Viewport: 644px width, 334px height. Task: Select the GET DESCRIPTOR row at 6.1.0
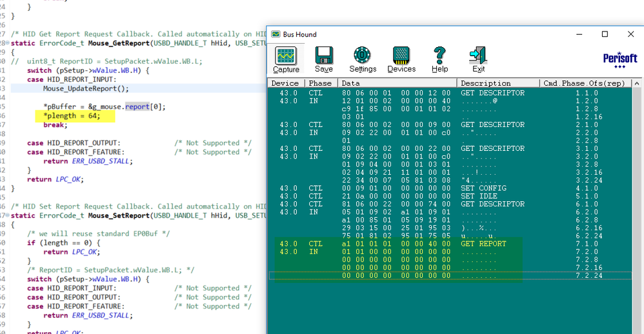click(x=450, y=204)
